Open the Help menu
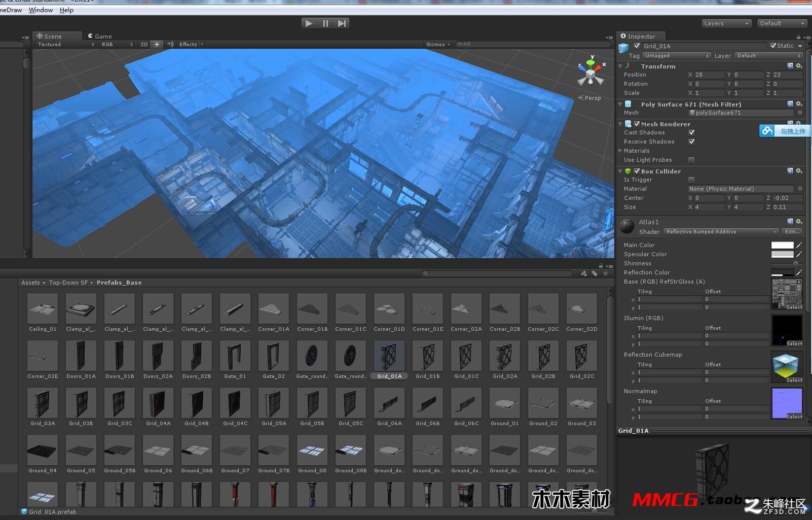This screenshot has width=812, height=520. [66, 10]
